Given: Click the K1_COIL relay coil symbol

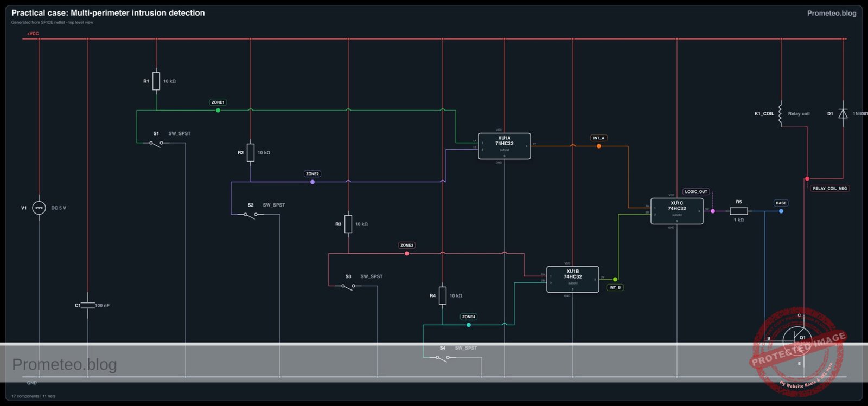Looking at the screenshot, I should coord(780,114).
